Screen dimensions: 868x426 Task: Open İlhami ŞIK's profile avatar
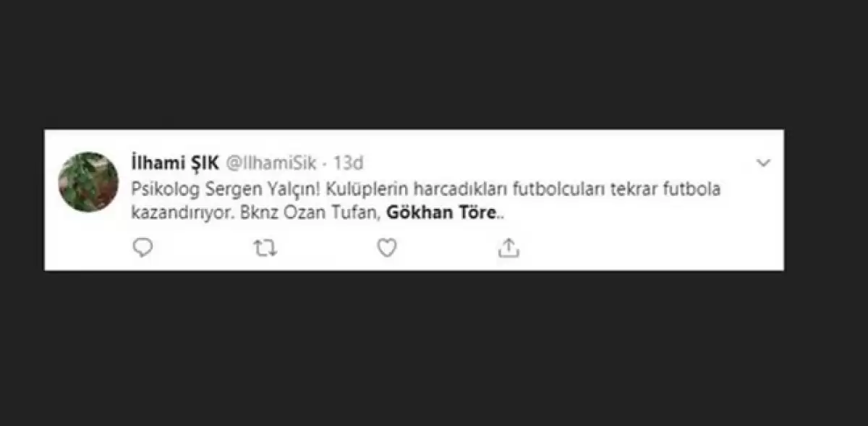(88, 182)
